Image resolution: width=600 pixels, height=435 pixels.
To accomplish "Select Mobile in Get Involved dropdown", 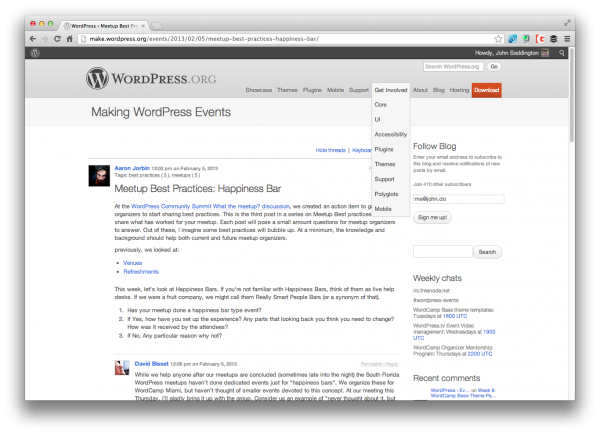I will pos(383,209).
